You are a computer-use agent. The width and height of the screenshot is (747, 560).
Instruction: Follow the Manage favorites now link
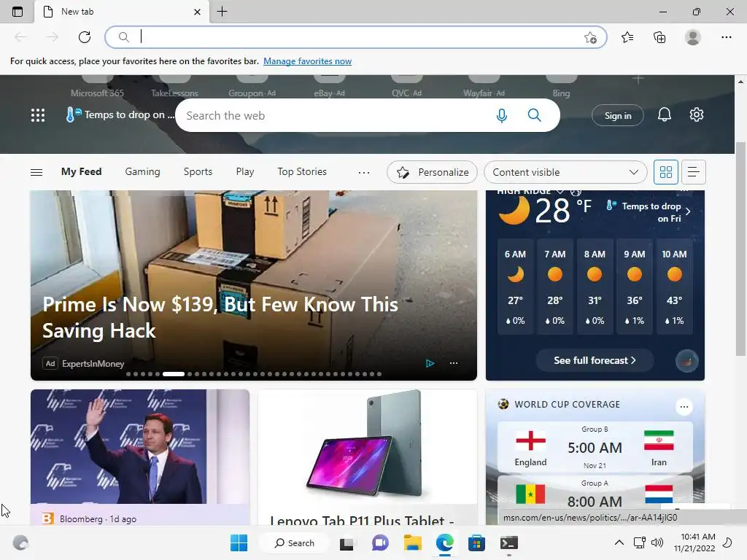(x=307, y=61)
